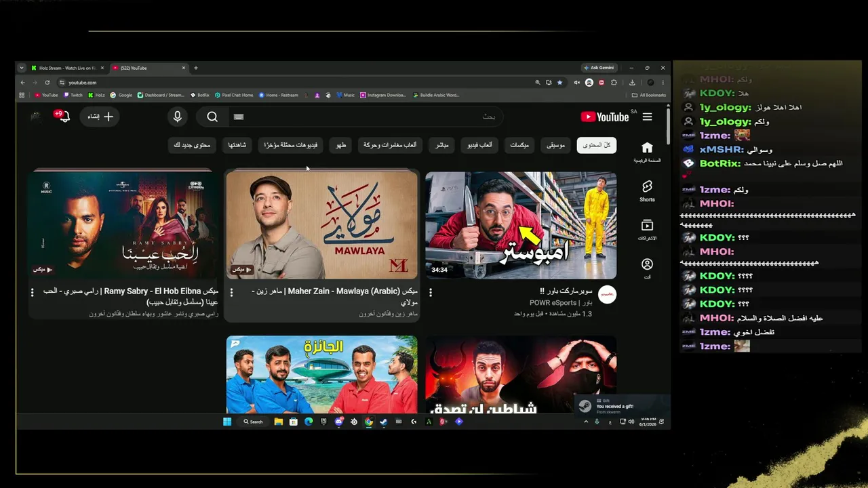Open the Ramy Sabry mix thumbnail
The height and width of the screenshot is (488, 868).
123,225
